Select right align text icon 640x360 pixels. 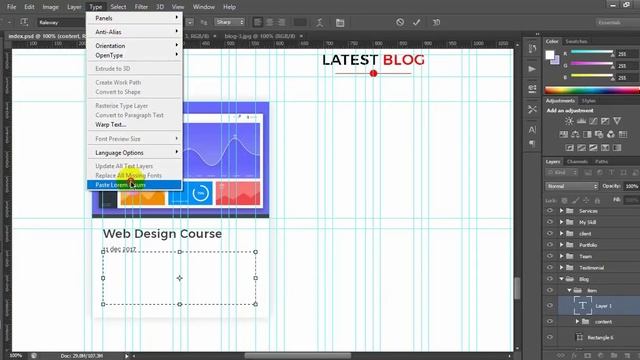281,22
